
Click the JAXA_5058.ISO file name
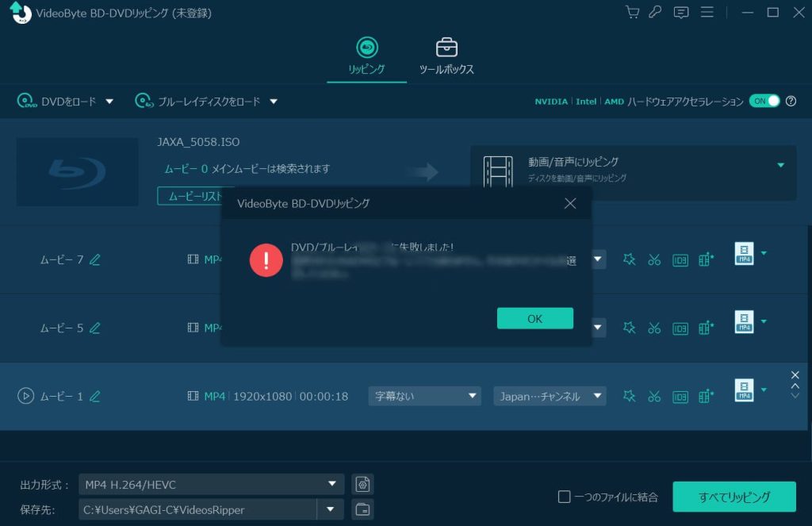(198, 142)
